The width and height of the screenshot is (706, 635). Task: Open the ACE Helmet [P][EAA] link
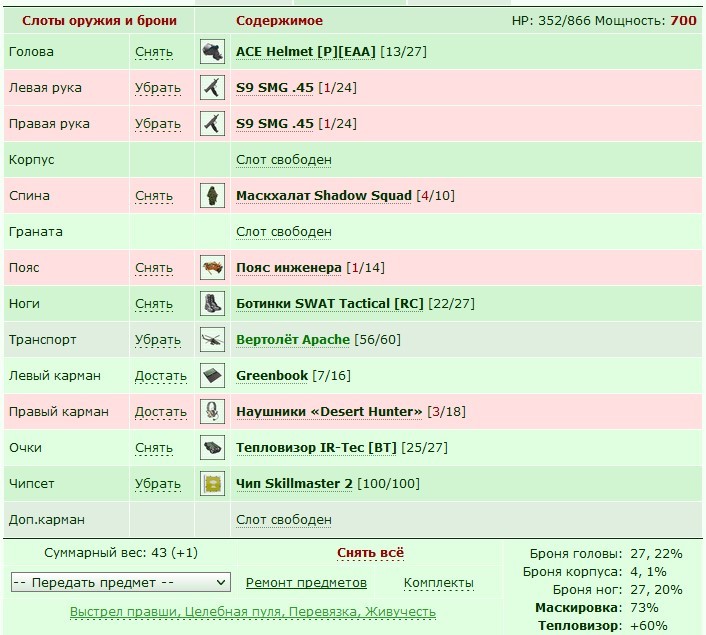coord(306,52)
